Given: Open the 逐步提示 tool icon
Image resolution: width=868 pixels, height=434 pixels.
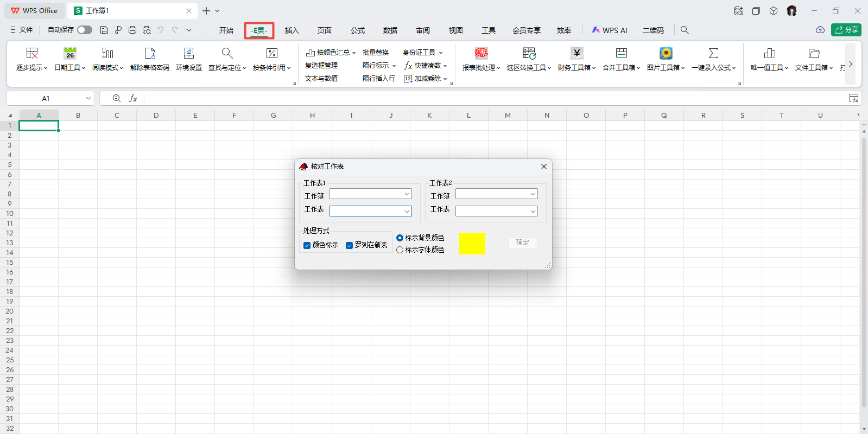Looking at the screenshot, I should [x=32, y=53].
